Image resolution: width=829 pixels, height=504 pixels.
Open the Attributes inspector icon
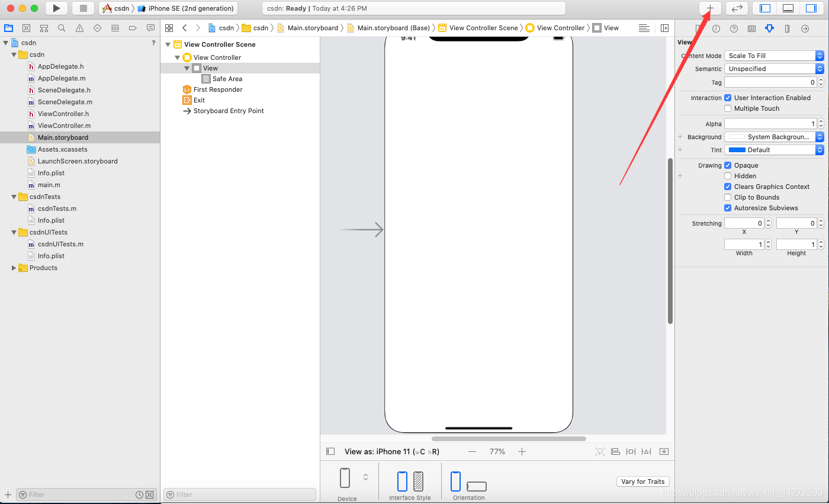pyautogui.click(x=769, y=28)
